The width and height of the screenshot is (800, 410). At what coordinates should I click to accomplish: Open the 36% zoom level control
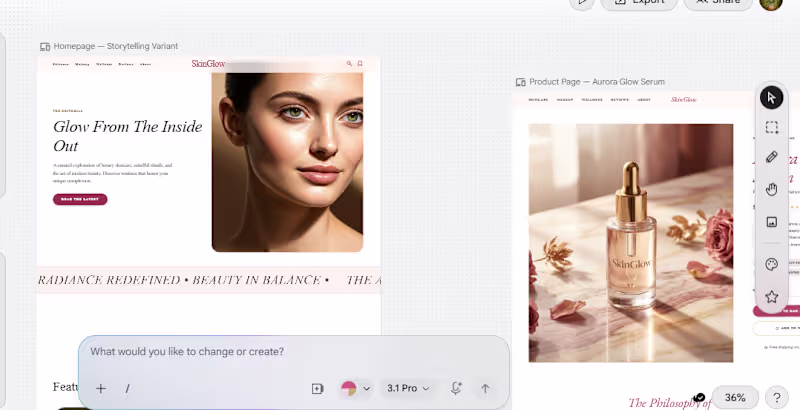735,398
